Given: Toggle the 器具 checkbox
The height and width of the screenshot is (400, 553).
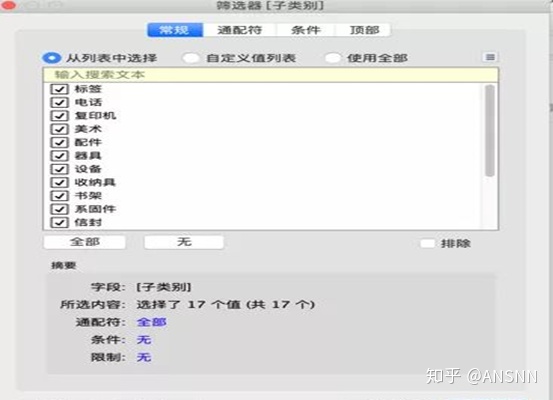Looking at the screenshot, I should 59,156.
